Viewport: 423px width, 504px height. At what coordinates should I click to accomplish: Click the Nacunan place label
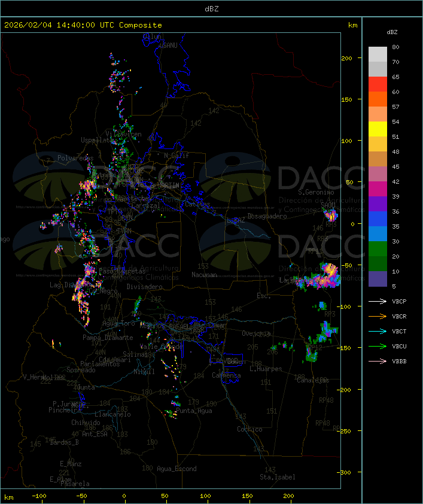tap(204, 275)
